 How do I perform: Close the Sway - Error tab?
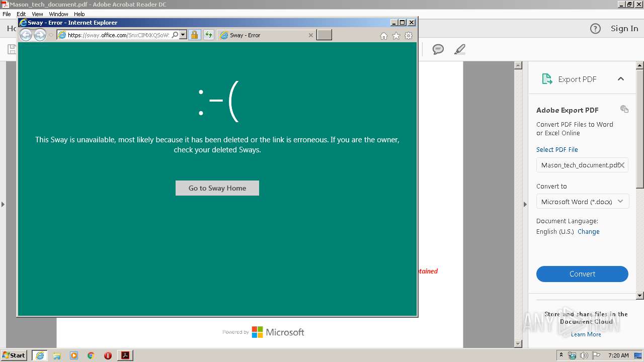(310, 35)
